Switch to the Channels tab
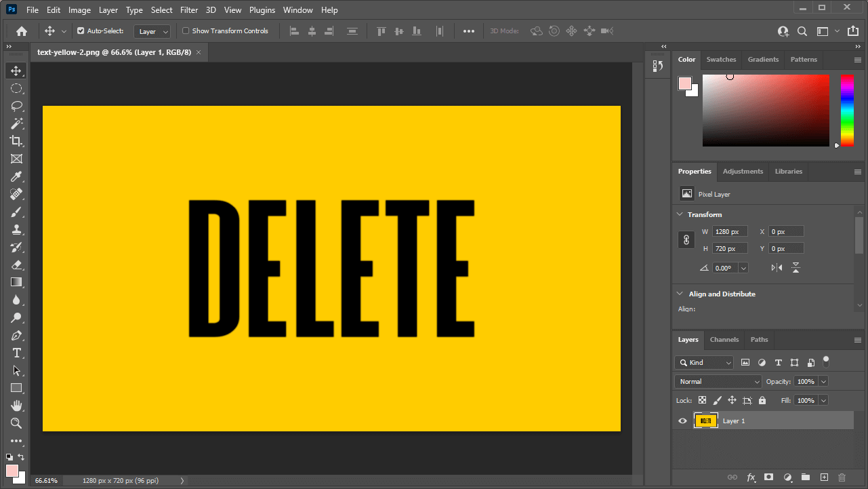This screenshot has height=489, width=868. pyautogui.click(x=724, y=340)
